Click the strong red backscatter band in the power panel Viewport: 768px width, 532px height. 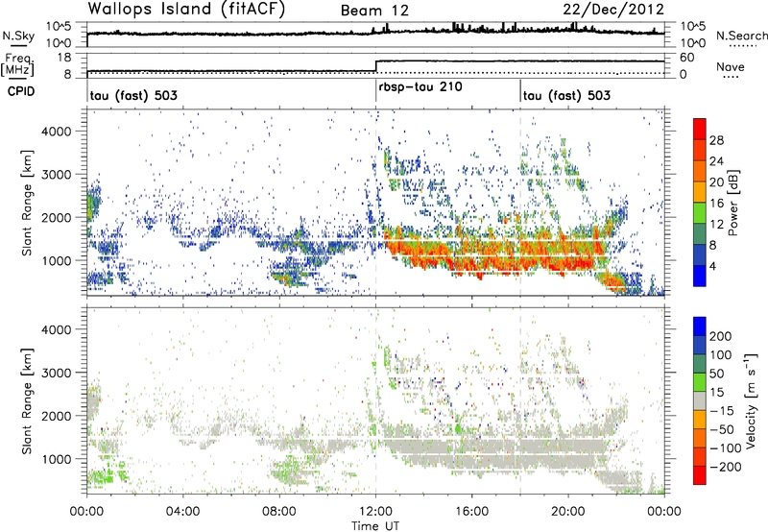pyautogui.click(x=494, y=254)
